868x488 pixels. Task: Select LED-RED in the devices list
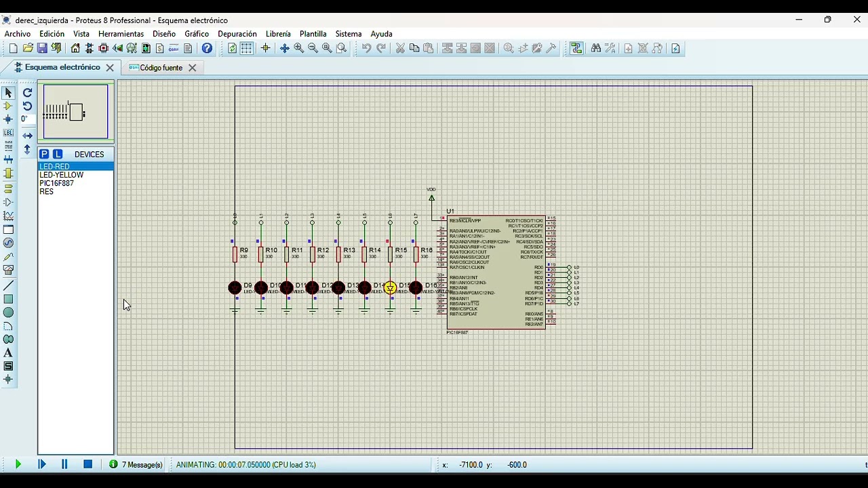[75, 166]
